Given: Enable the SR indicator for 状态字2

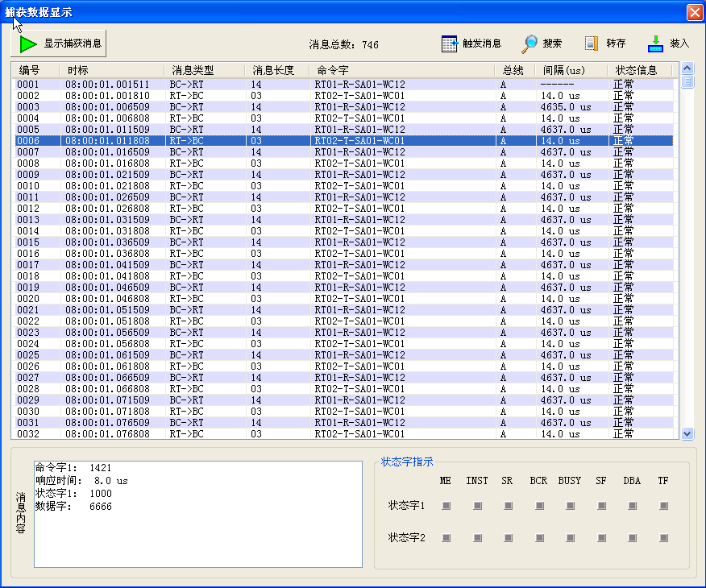Looking at the screenshot, I should coord(507,538).
